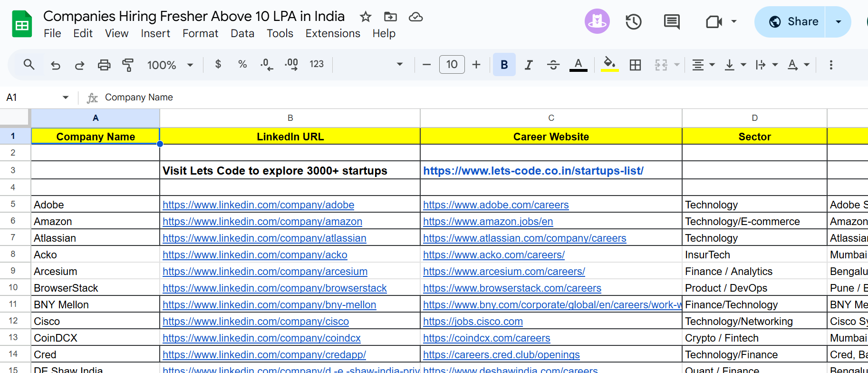
Task: Select the Atlassian cell
Action: point(95,238)
